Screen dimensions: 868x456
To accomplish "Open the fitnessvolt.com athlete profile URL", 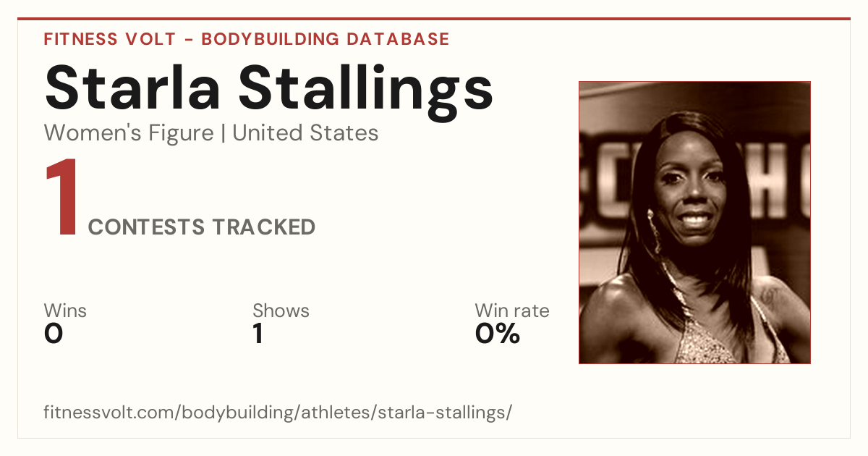I will coord(278,413).
